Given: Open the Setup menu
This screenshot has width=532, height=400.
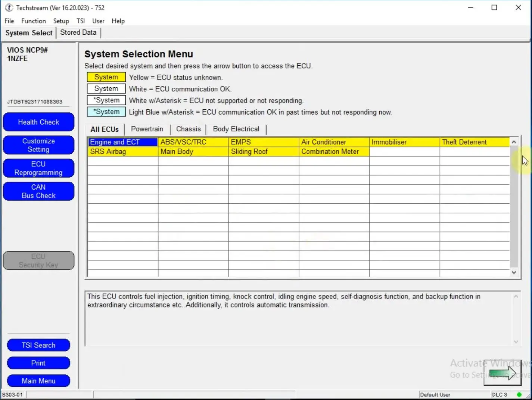Looking at the screenshot, I should [61, 21].
